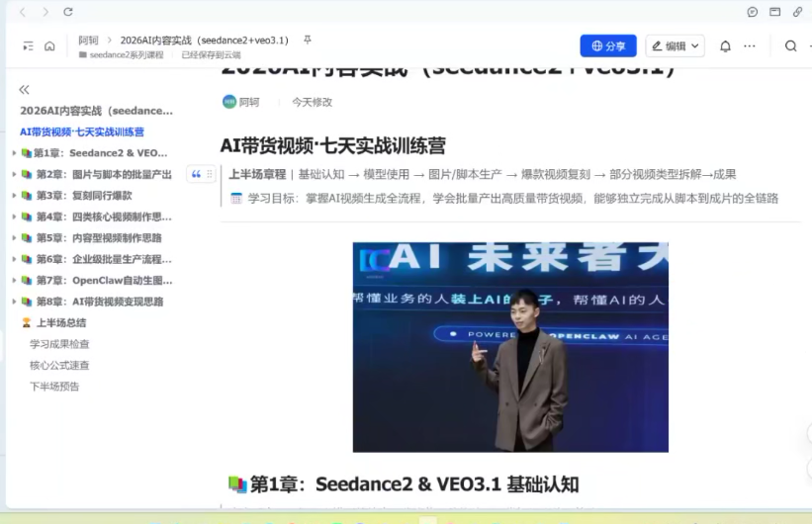Screen dimensions: 812x524
Task: Go forward with the forward arrow
Action: 45,12
